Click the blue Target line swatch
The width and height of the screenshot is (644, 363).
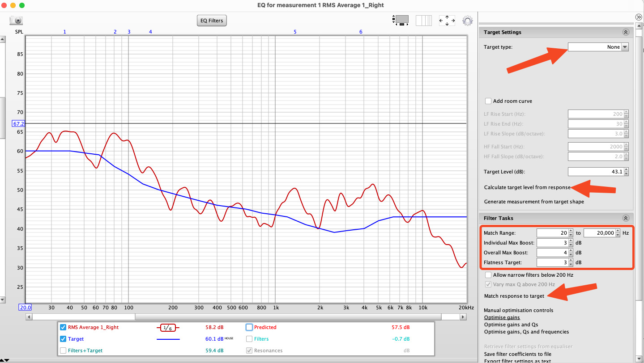click(168, 339)
